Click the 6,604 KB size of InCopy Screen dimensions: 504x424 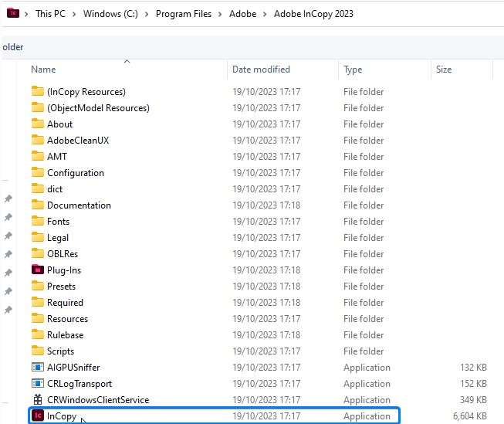469,416
